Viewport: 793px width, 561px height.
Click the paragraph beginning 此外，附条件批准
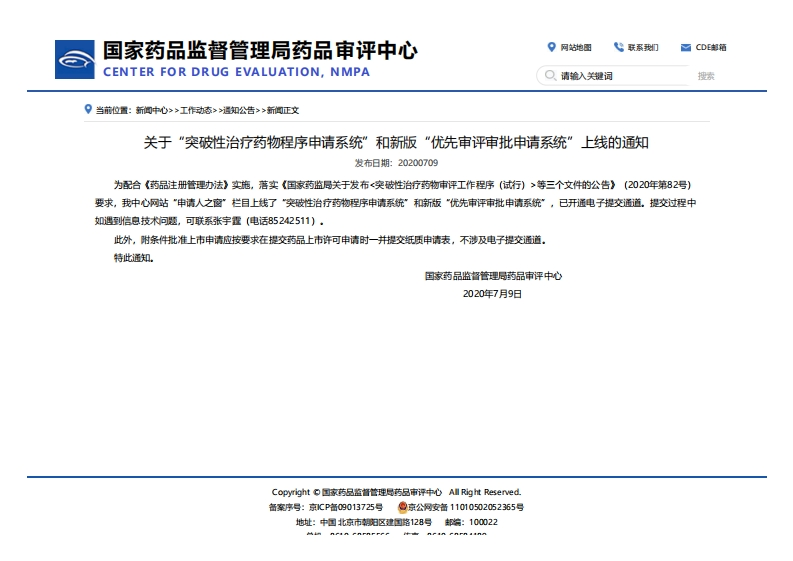330,240
